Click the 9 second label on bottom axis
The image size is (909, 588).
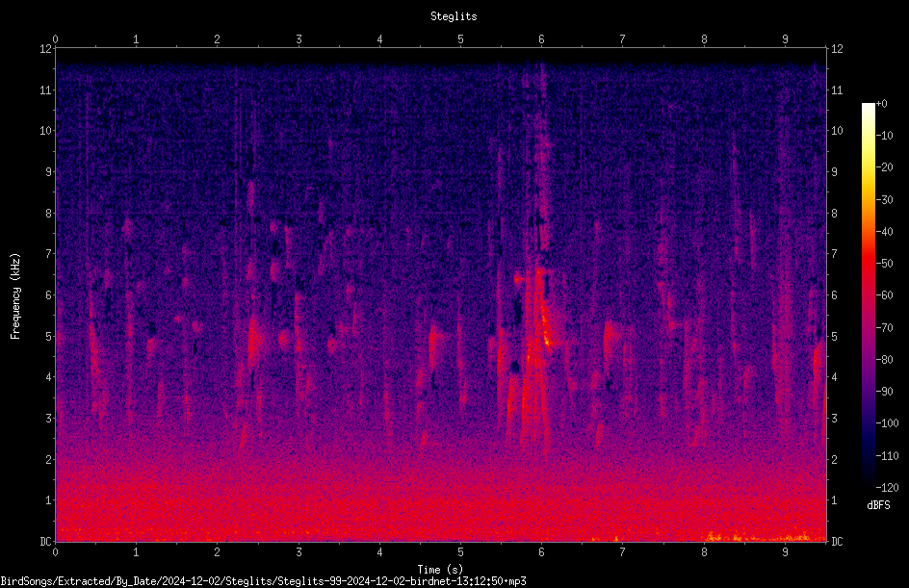785,552
